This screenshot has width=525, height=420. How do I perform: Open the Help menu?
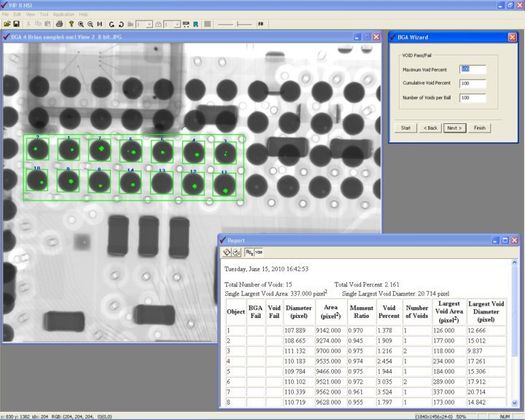[x=83, y=15]
